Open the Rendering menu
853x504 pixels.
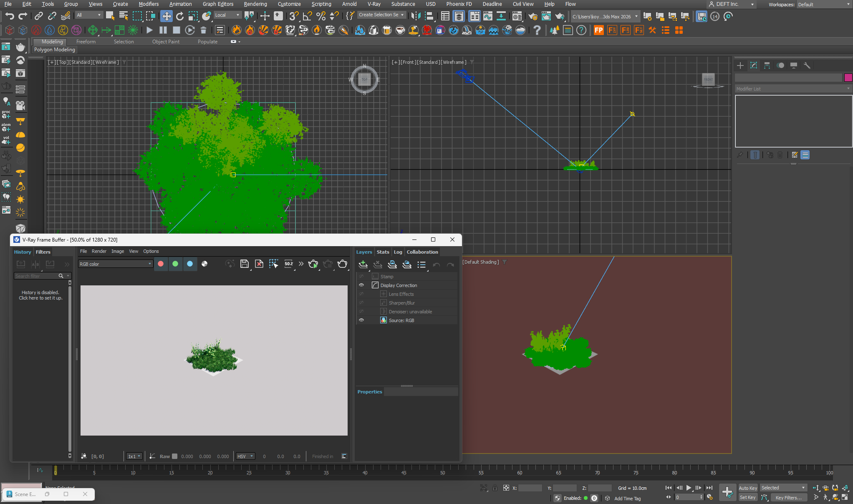255,4
